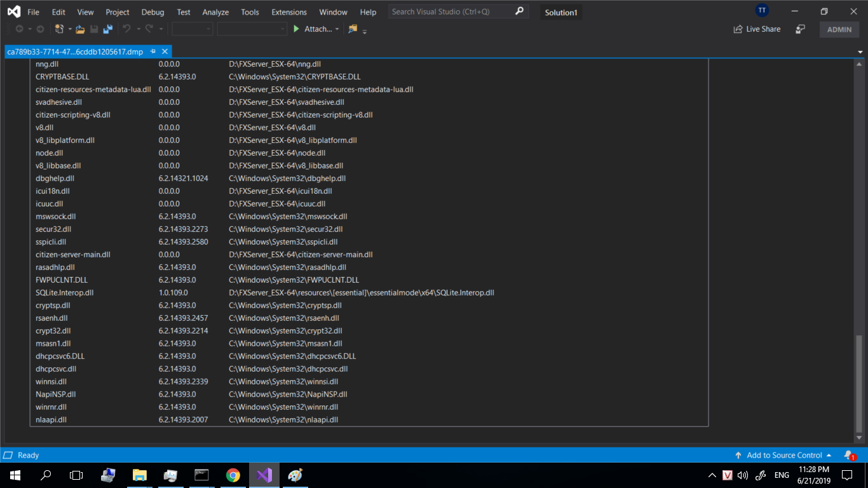Open the toolbar overflow options arrow
Screen dimensions: 868x488
pyautogui.click(x=365, y=30)
